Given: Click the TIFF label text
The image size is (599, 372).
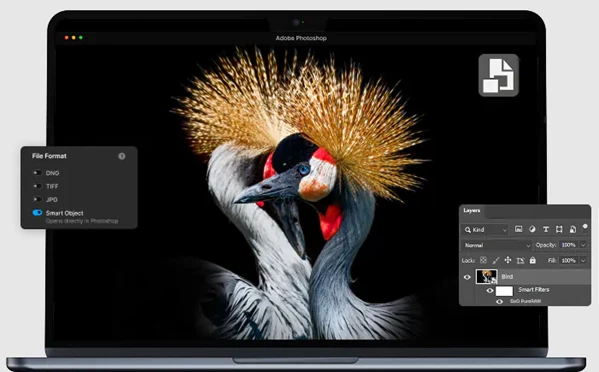Looking at the screenshot, I should tap(52, 186).
